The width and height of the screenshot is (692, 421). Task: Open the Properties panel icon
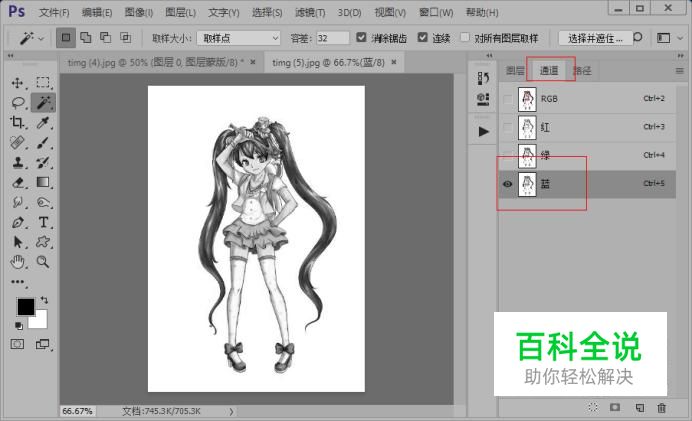coord(483,99)
